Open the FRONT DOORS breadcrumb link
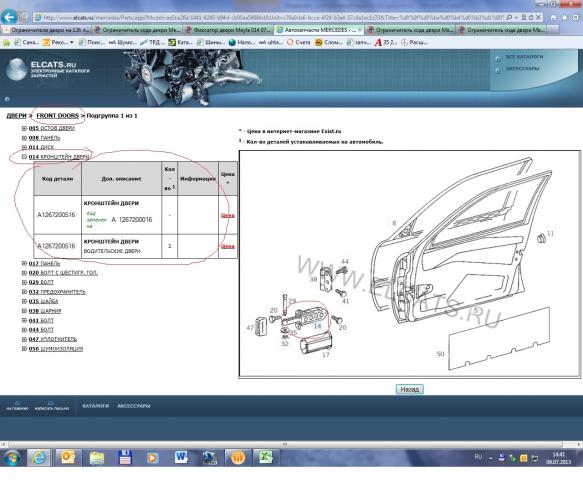The height and width of the screenshot is (480, 583). [x=58, y=116]
